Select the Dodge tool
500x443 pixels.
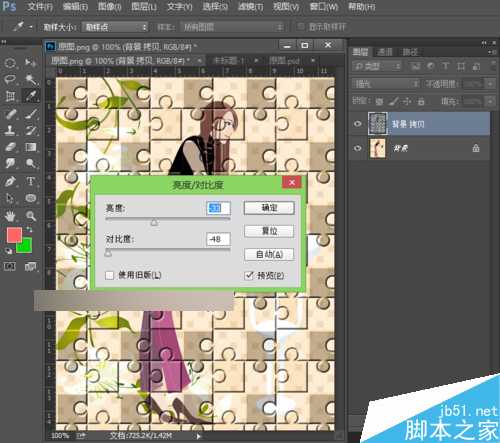(31, 163)
